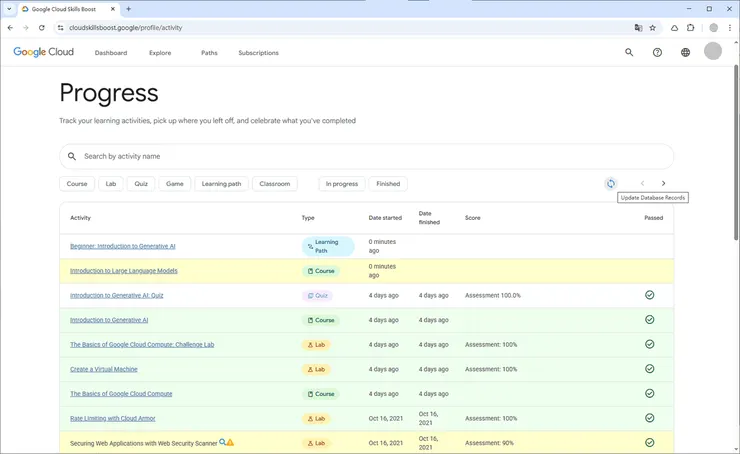
Task: Click the Update Database Records refresh icon
Action: click(610, 184)
